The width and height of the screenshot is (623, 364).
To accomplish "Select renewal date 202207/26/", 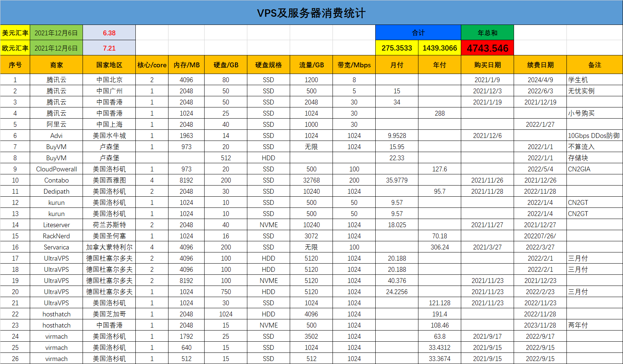I will pos(540,236).
